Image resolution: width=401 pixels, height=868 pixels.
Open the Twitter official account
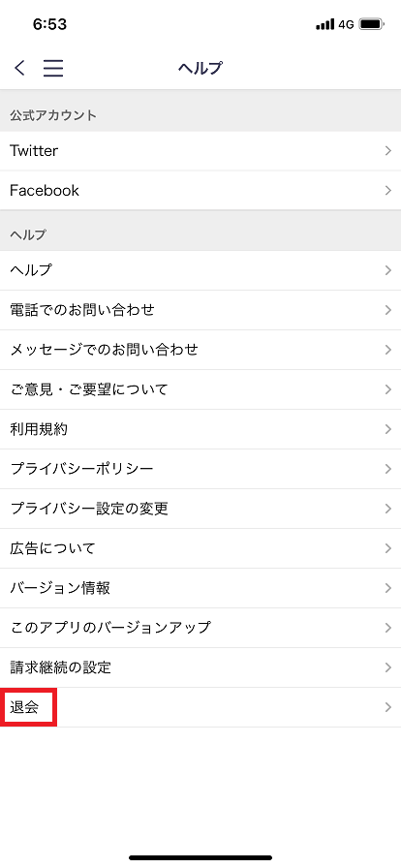200,150
